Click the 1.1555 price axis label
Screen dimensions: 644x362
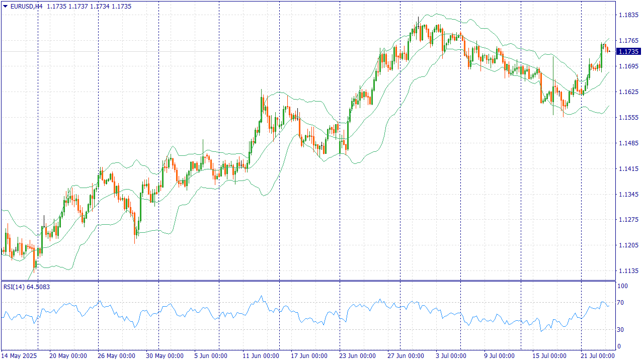(x=628, y=118)
